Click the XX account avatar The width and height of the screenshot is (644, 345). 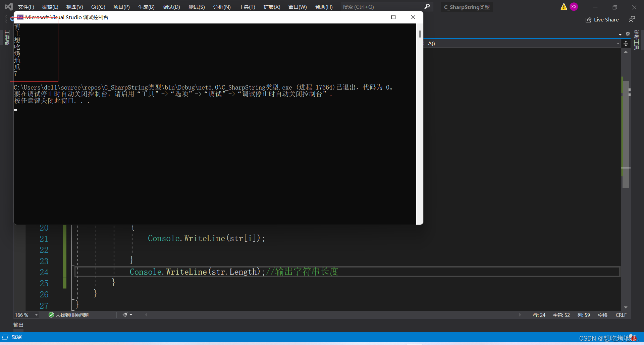click(574, 6)
